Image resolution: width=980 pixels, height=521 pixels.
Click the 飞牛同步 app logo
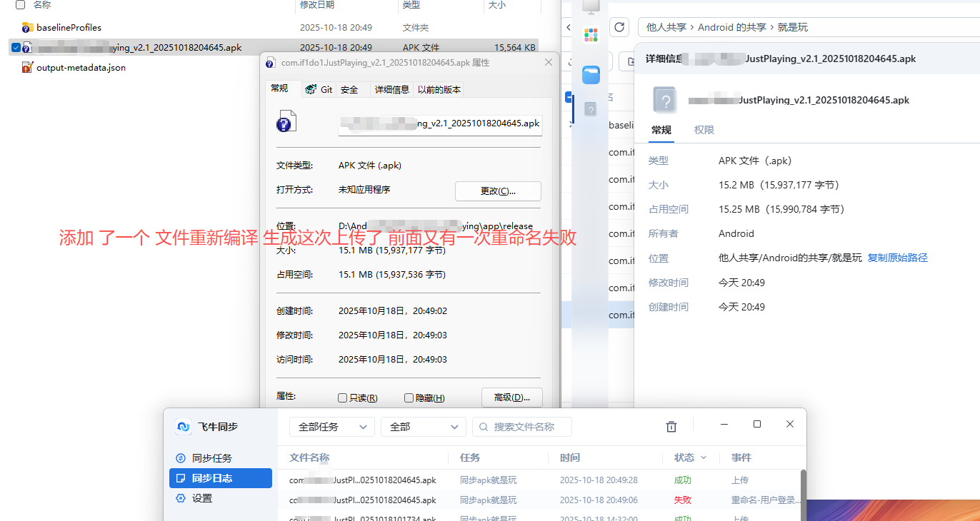[184, 427]
